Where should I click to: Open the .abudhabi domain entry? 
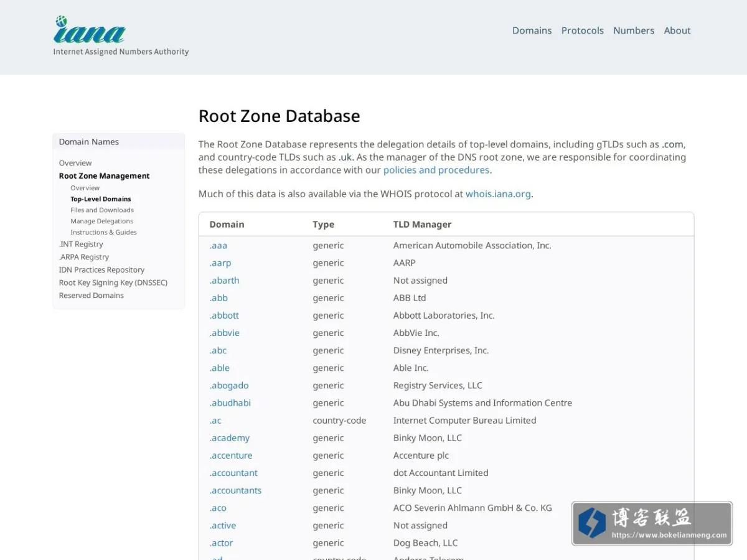(230, 403)
